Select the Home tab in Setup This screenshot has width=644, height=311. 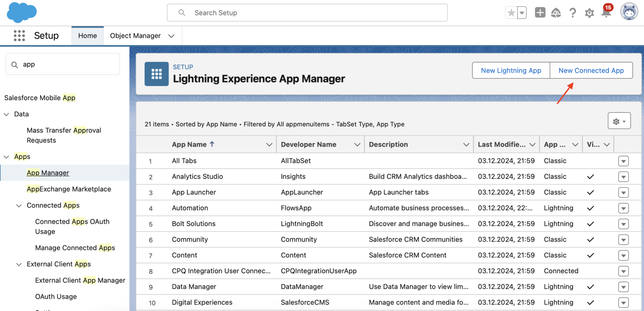point(87,36)
